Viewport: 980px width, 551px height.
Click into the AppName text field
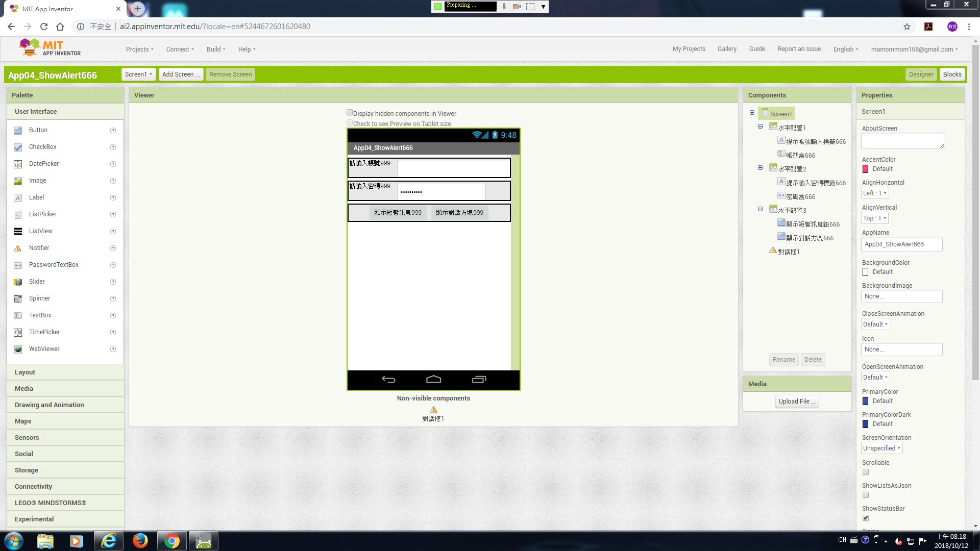pyautogui.click(x=901, y=244)
